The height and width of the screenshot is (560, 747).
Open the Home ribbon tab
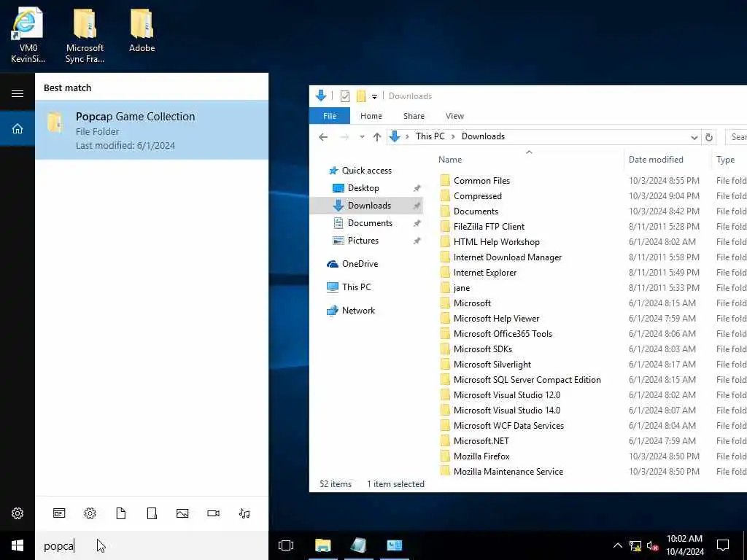point(371,116)
